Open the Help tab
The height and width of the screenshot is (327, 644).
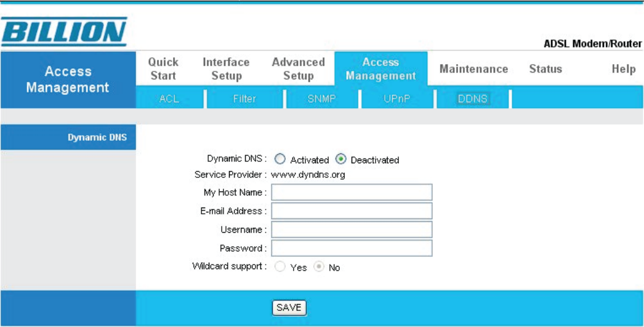pyautogui.click(x=624, y=68)
